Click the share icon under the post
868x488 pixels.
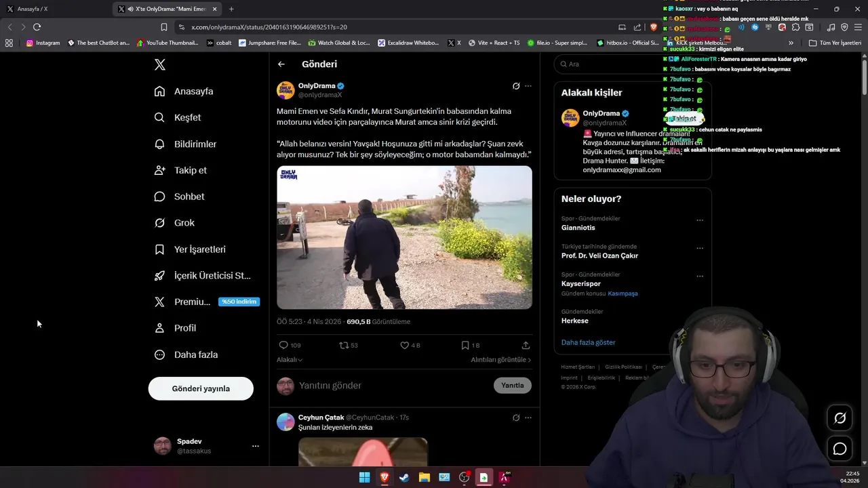click(526, 345)
